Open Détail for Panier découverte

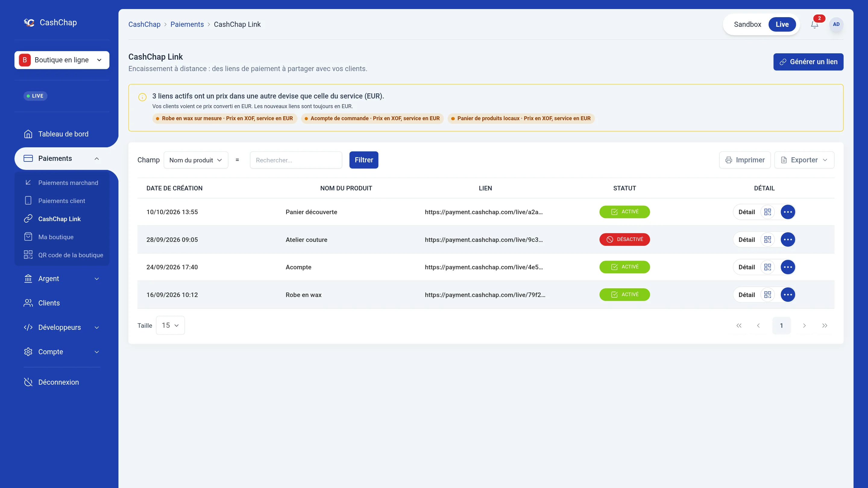tap(746, 212)
